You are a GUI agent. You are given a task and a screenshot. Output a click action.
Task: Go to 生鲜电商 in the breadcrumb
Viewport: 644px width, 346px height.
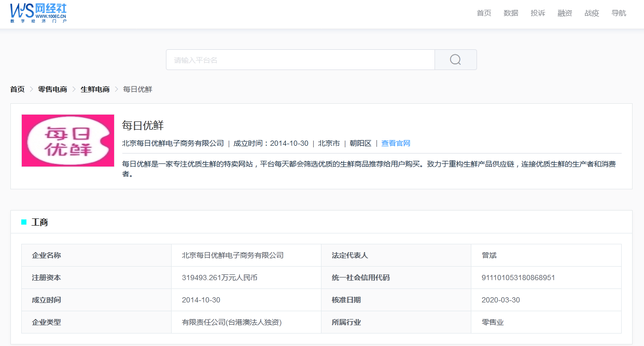(95, 89)
